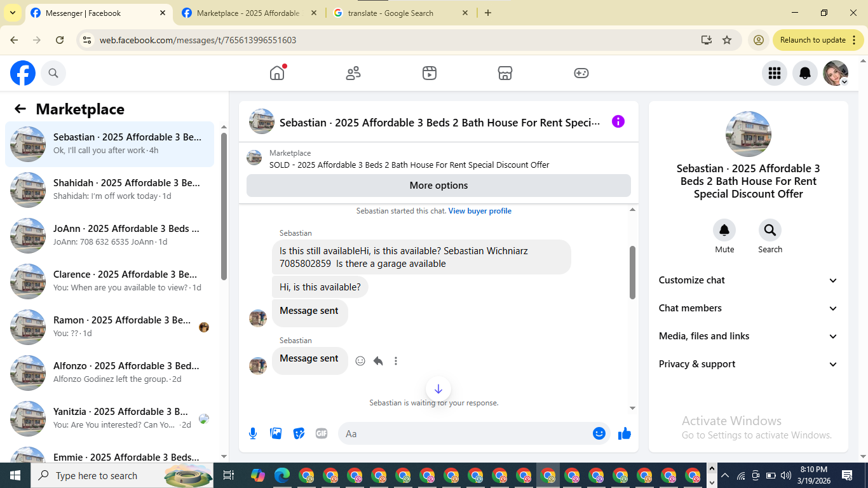Show hidden system tray icons
868x488 pixels.
[724, 475]
